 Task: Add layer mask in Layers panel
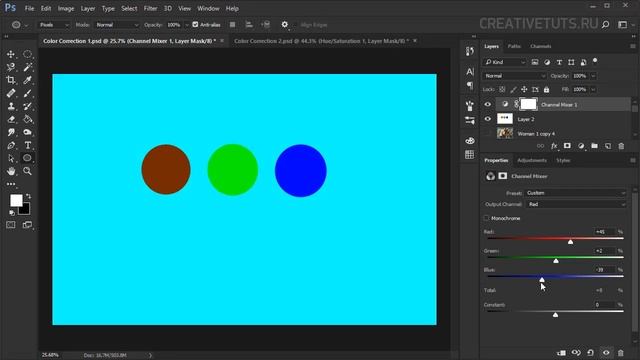567,146
